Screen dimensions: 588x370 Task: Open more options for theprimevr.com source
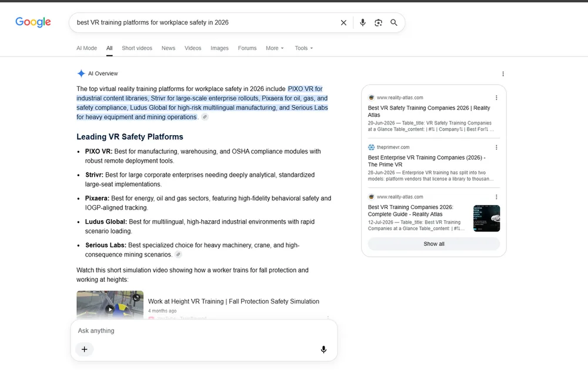pyautogui.click(x=496, y=147)
